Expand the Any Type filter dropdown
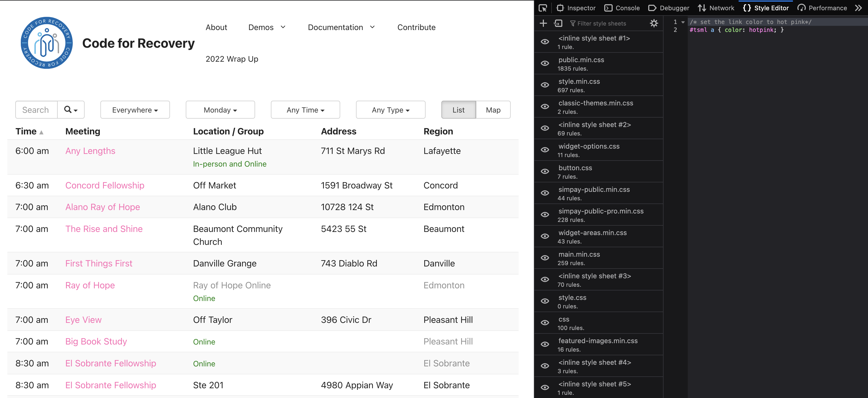 390,110
